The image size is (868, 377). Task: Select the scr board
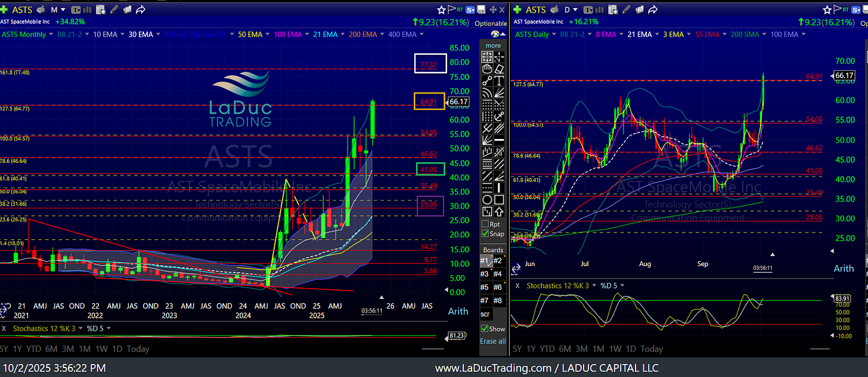pyautogui.click(x=485, y=314)
